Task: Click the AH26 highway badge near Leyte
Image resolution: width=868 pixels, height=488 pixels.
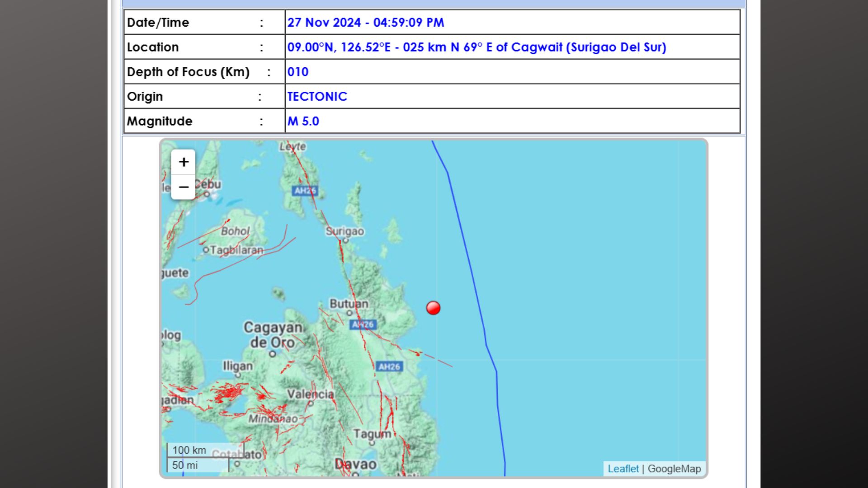Action: coord(305,191)
